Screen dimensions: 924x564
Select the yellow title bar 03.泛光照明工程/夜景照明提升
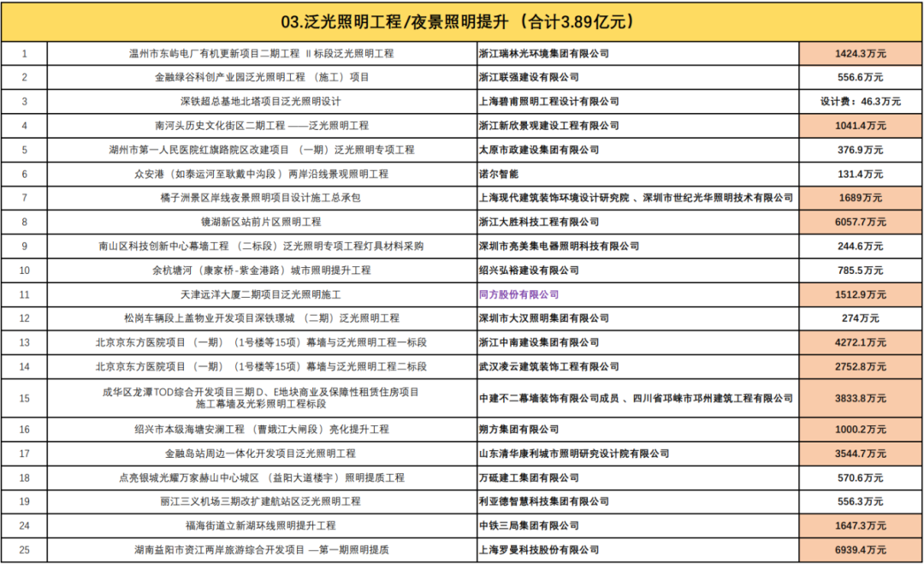(462, 20)
